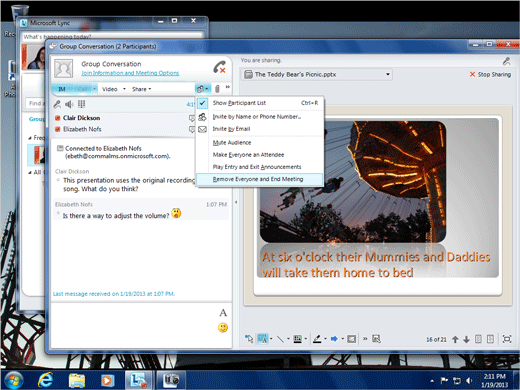Expand the Call dropdown arrow
Viewport: 520px width, 390px height.
94,89
